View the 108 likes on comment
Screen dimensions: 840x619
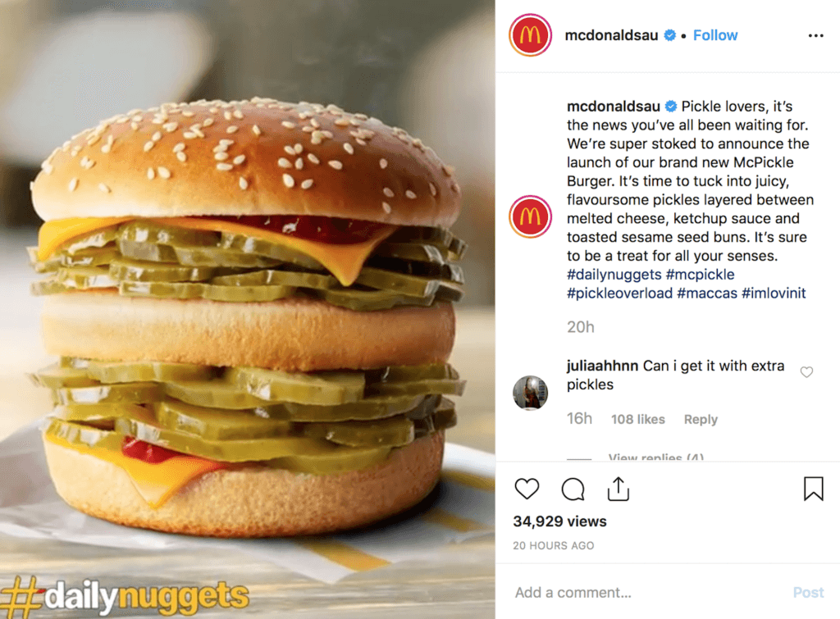[638, 419]
